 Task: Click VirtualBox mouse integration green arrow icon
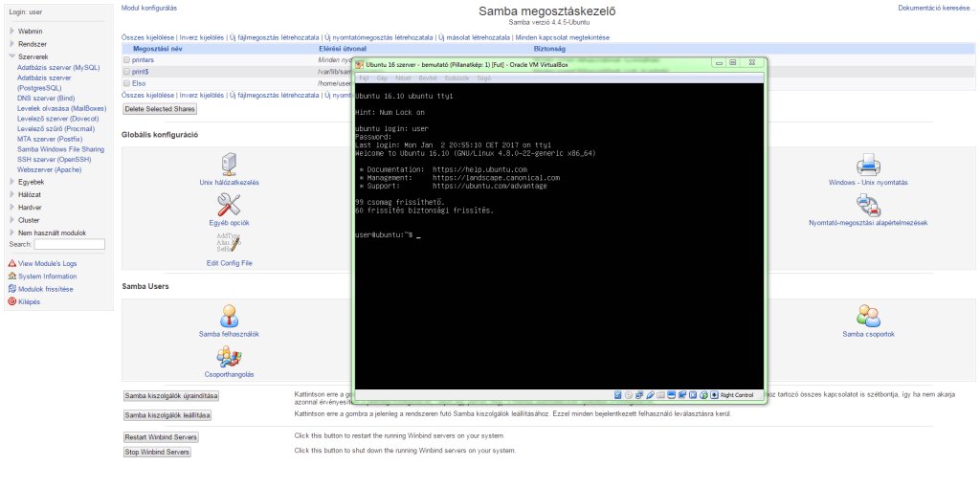[703, 395]
